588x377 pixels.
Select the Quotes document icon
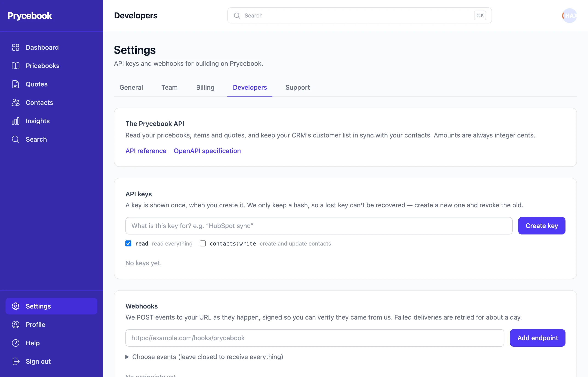[x=16, y=84]
